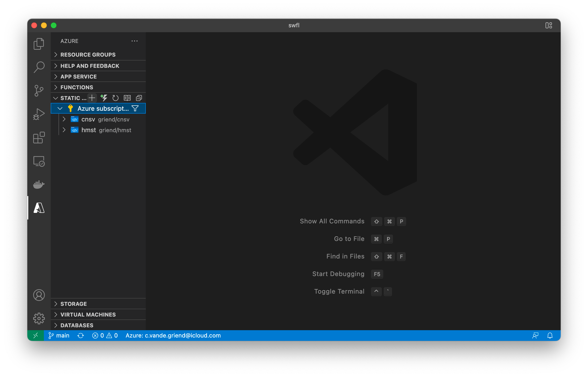The width and height of the screenshot is (588, 377).
Task: Click Azure account c.vande.griend@icloud.com status
Action: 173,335
